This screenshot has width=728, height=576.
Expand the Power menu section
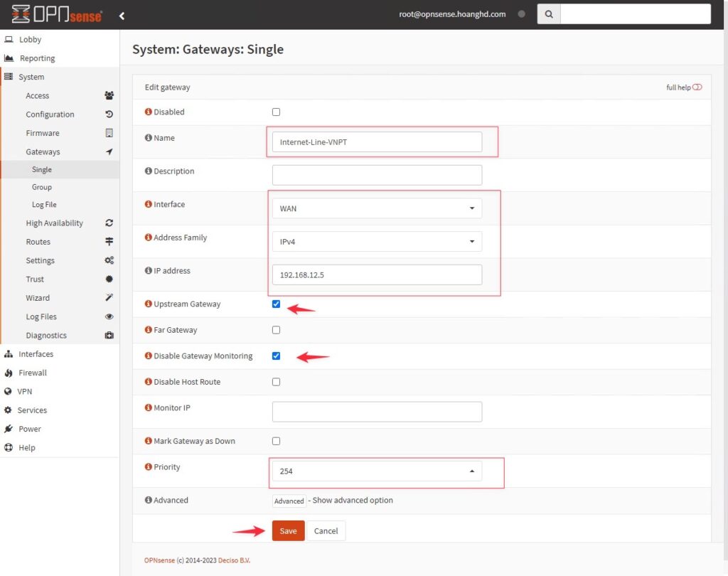coord(60,429)
